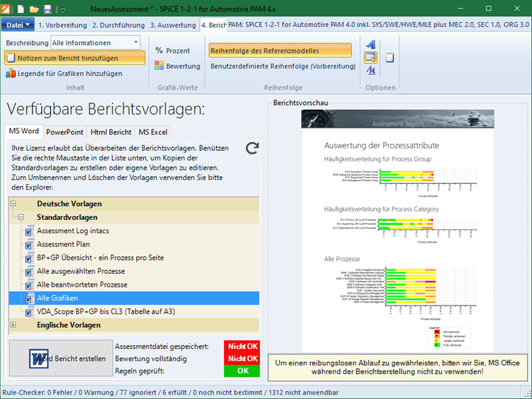Viewport: 532px width, 399px height.
Task: Minimize the NeuesAssessment window
Action: click(461, 9)
